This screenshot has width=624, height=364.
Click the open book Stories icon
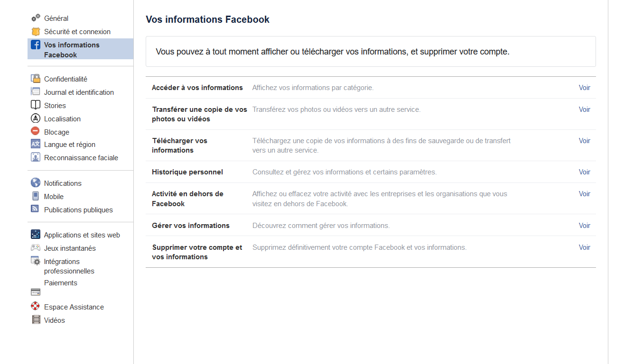(x=36, y=105)
